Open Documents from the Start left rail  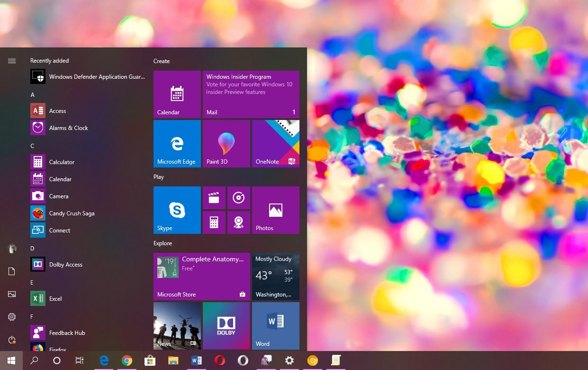12,271
